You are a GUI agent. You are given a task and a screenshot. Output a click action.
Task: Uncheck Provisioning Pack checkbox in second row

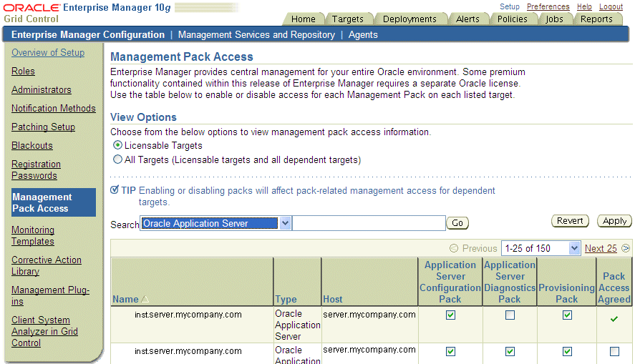click(567, 351)
